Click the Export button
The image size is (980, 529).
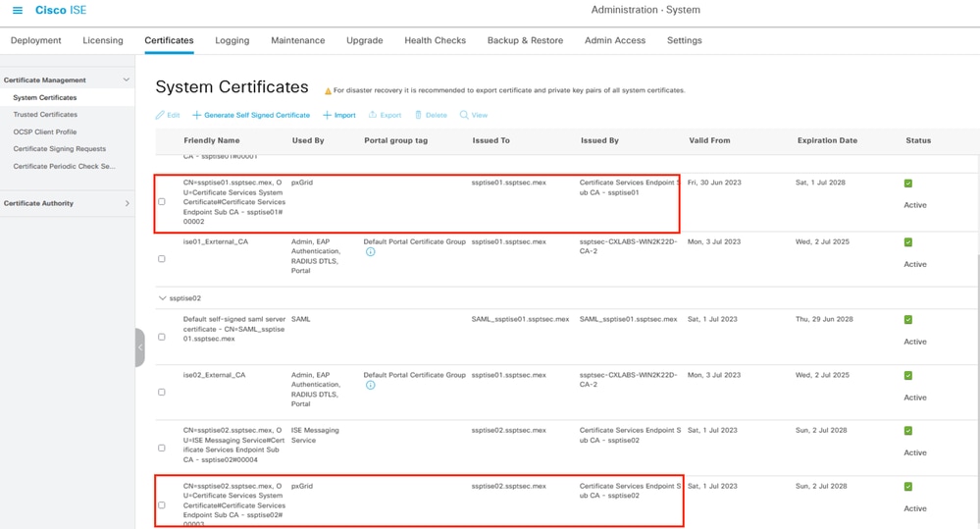coord(385,115)
